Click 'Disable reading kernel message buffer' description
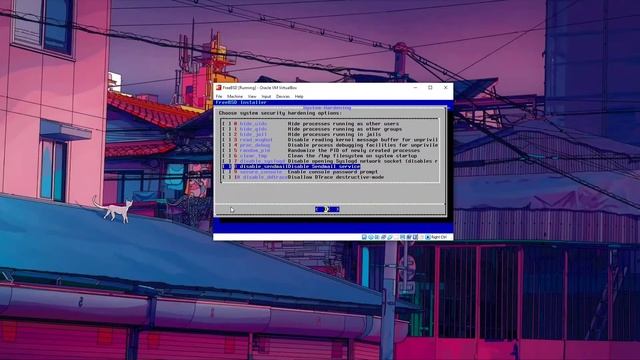640x360 pixels. point(363,140)
